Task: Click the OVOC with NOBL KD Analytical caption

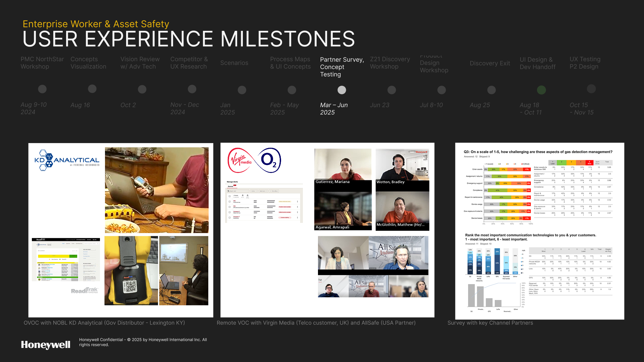Action: pos(104,323)
